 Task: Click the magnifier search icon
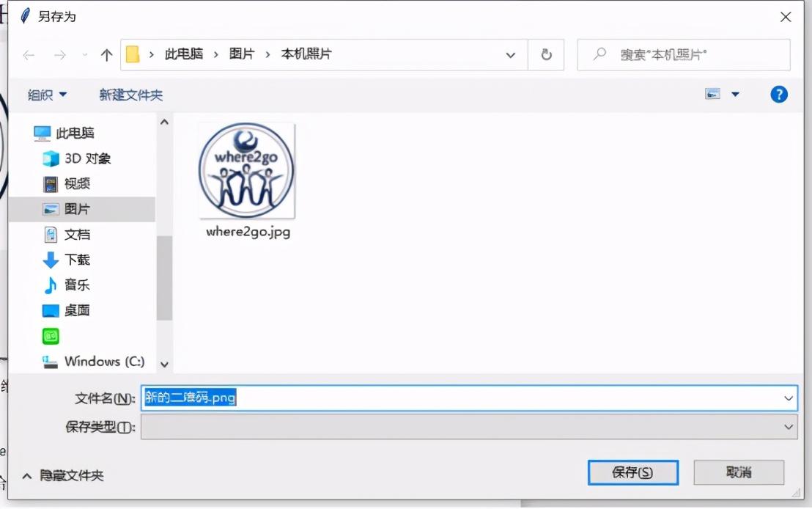[x=599, y=54]
